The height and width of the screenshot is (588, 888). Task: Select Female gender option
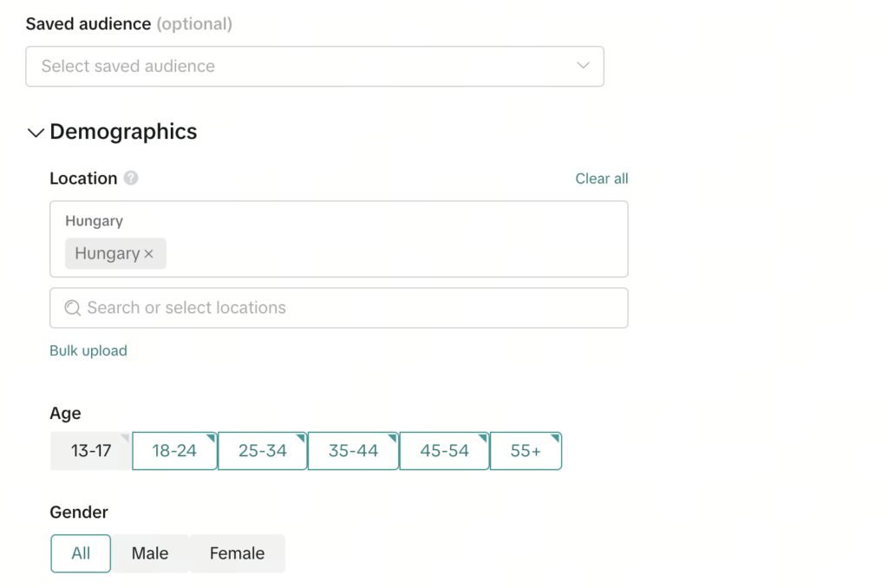click(237, 553)
